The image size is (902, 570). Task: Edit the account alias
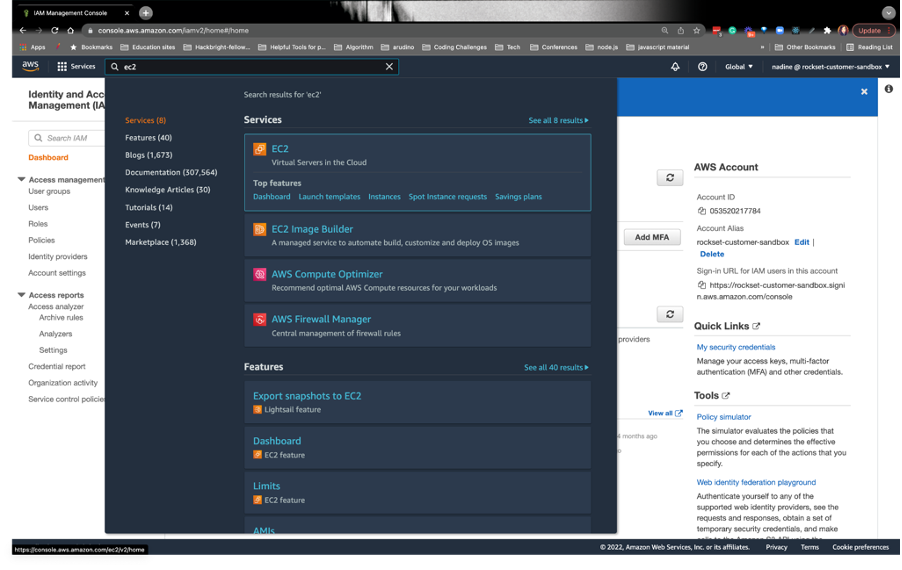pyautogui.click(x=801, y=242)
